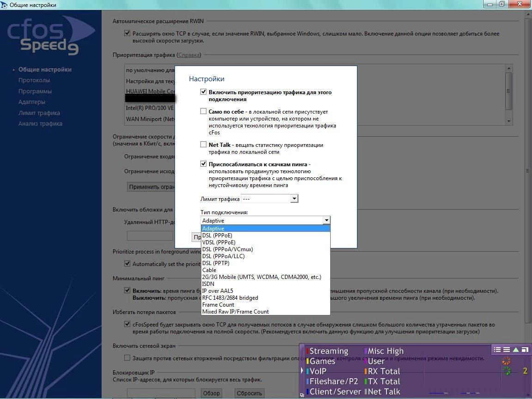Open 'Лимит трафика' sidebar page
The width and height of the screenshot is (532, 399).
(x=39, y=113)
